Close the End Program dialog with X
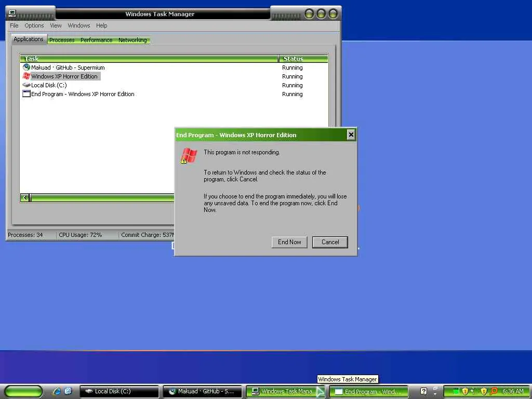532x399 pixels. (351, 135)
